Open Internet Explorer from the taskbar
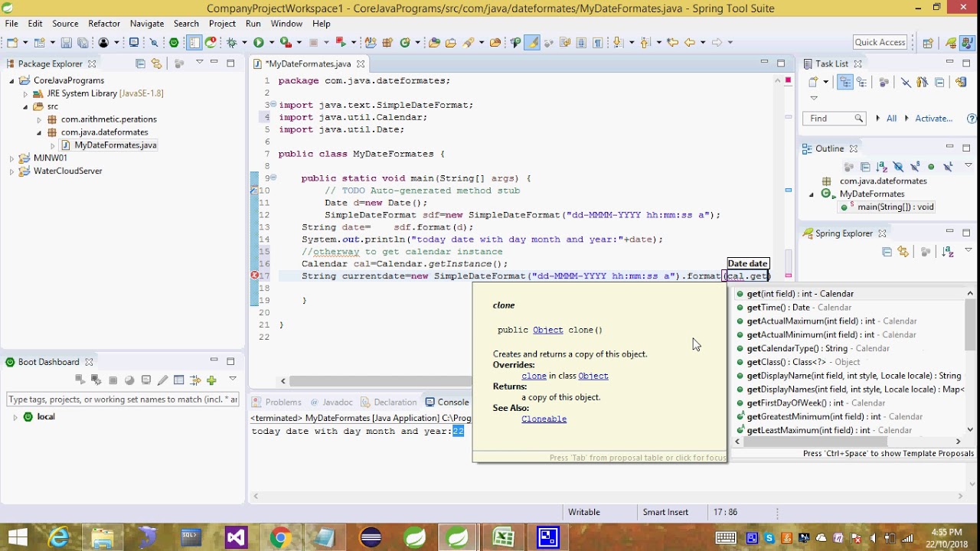 click(x=59, y=538)
